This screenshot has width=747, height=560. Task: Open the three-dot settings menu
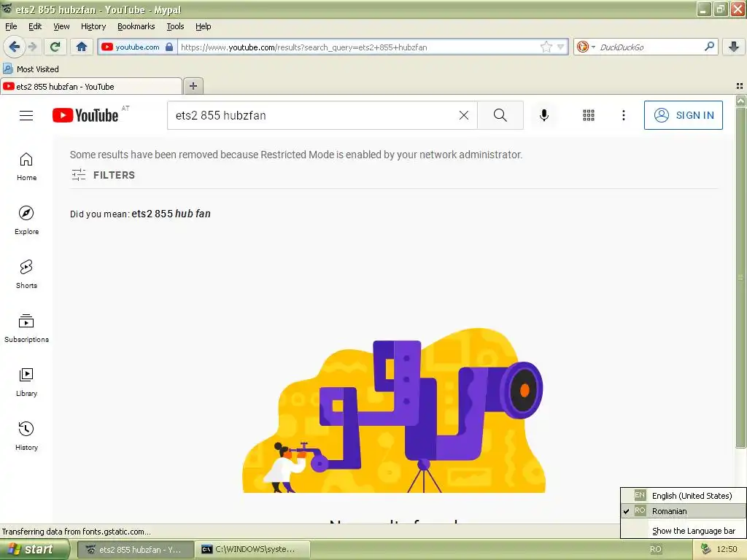(624, 115)
